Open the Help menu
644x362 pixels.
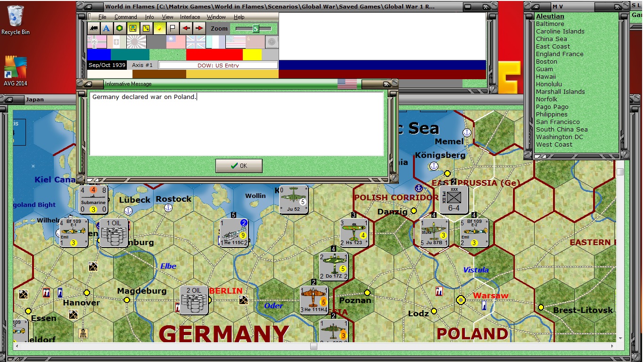(x=239, y=17)
